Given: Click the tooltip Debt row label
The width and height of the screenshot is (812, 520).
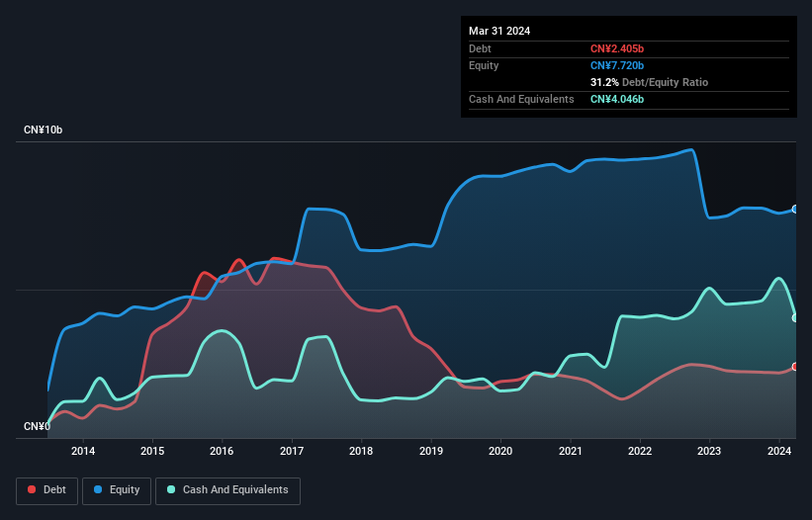Looking at the screenshot, I should pyautogui.click(x=480, y=48).
